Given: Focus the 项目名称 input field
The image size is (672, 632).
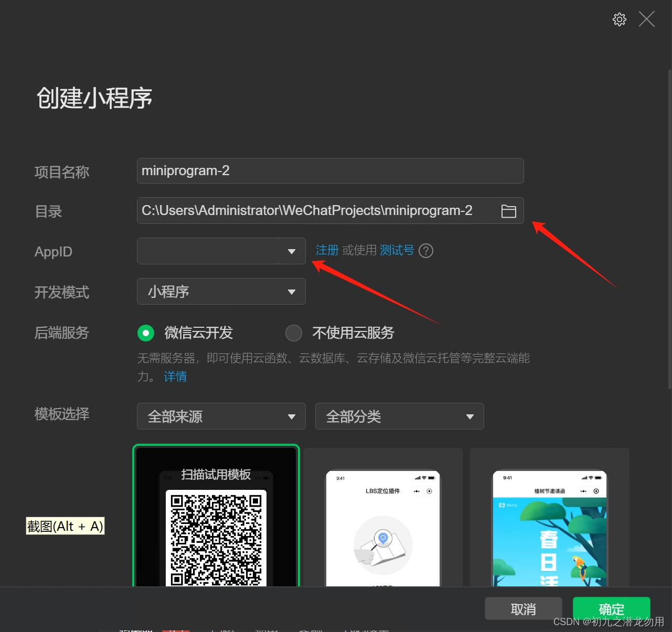Looking at the screenshot, I should tap(330, 171).
